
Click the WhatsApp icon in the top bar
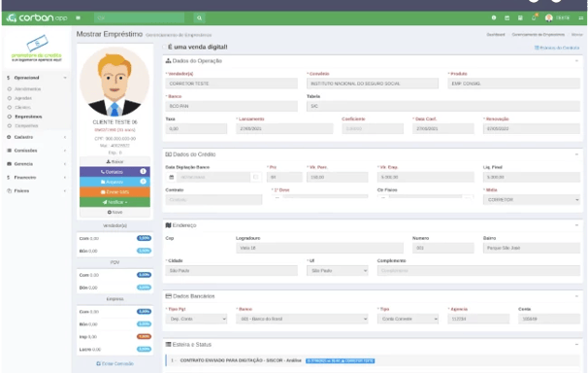point(494,17)
